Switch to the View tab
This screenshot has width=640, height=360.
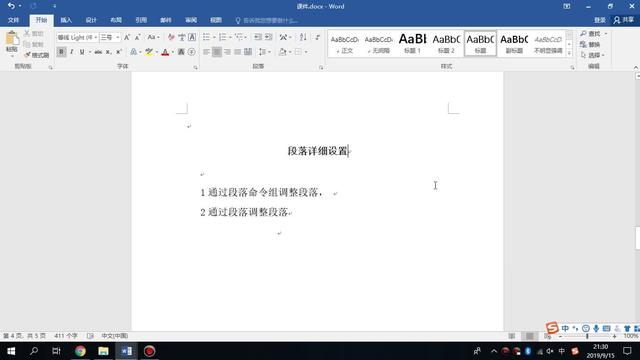216,20
